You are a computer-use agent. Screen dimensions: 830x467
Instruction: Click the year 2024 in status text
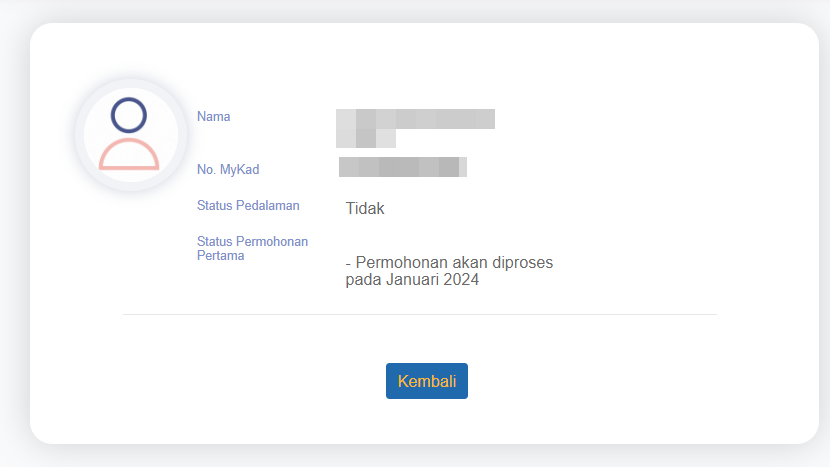point(460,280)
